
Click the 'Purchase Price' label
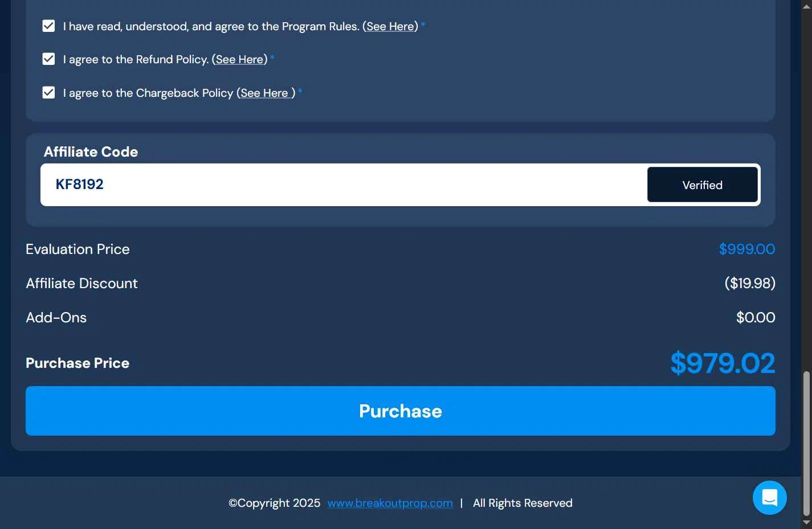[x=77, y=363]
